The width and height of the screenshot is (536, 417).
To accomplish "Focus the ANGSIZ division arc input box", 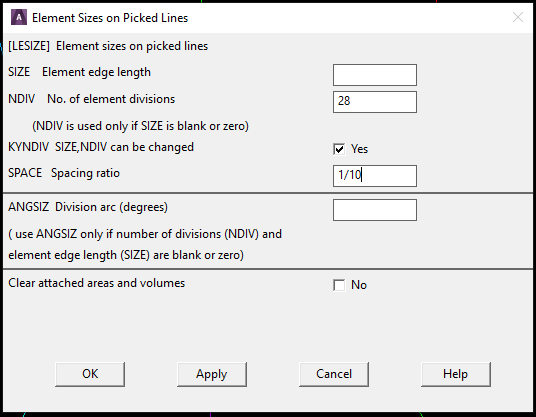I will [x=375, y=210].
